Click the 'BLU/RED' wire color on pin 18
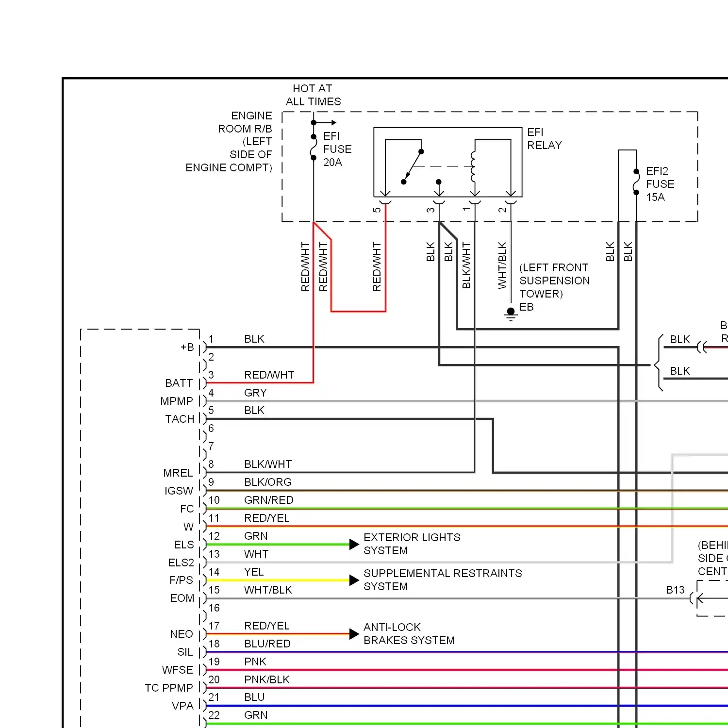The width and height of the screenshot is (728, 728). [267, 644]
